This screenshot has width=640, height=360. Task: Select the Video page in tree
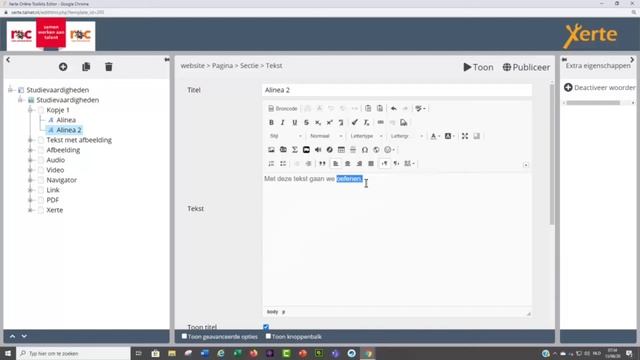click(55, 170)
